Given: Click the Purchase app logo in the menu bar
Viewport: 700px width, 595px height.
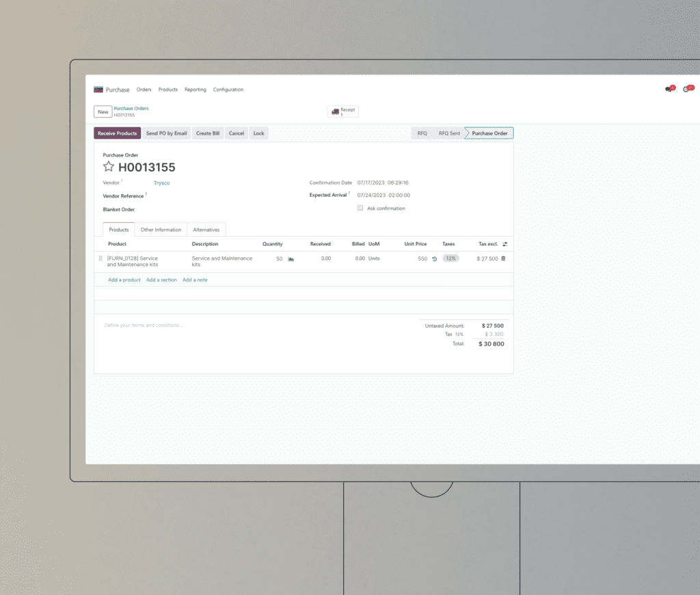Looking at the screenshot, I should coord(100,89).
